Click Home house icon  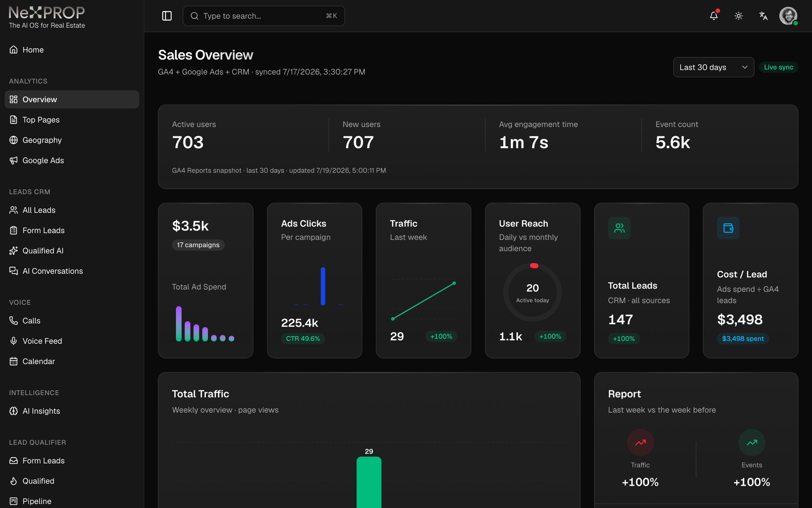[x=14, y=50]
